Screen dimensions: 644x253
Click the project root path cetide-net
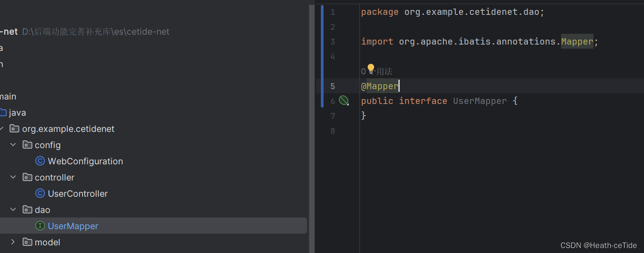click(96, 32)
